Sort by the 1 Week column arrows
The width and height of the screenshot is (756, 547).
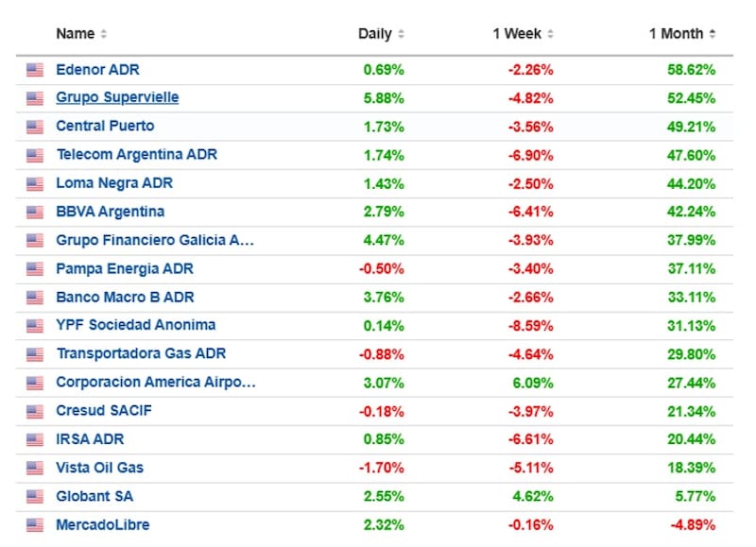(550, 34)
